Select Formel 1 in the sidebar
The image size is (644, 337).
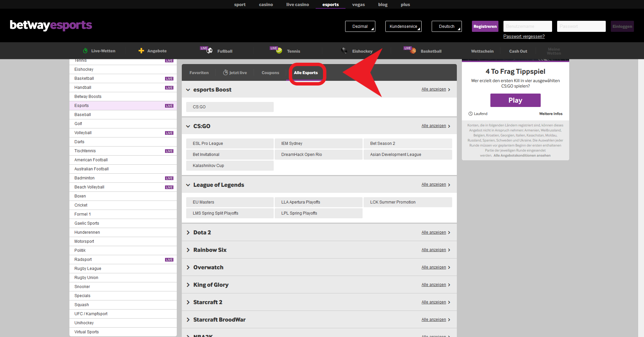123,214
